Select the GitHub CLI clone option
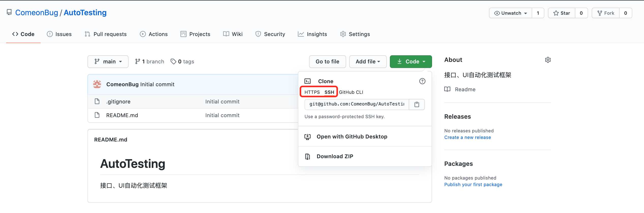Viewport: 644px width, 213px height. pyautogui.click(x=351, y=92)
